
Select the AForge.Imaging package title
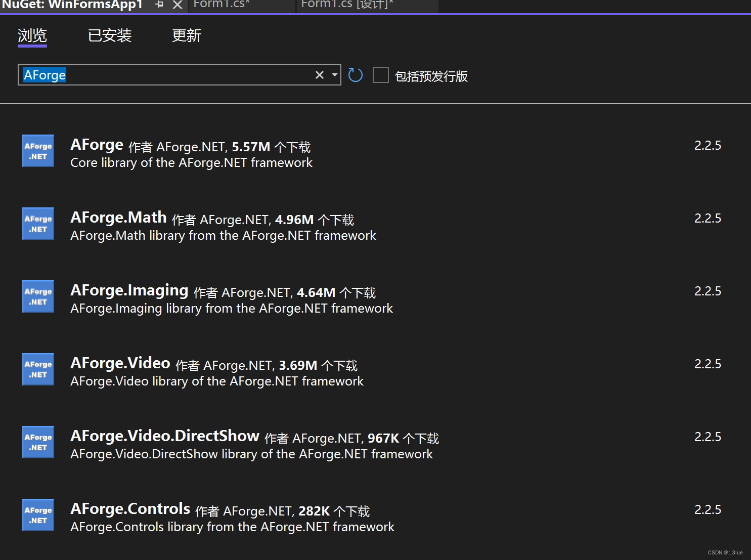click(x=129, y=290)
